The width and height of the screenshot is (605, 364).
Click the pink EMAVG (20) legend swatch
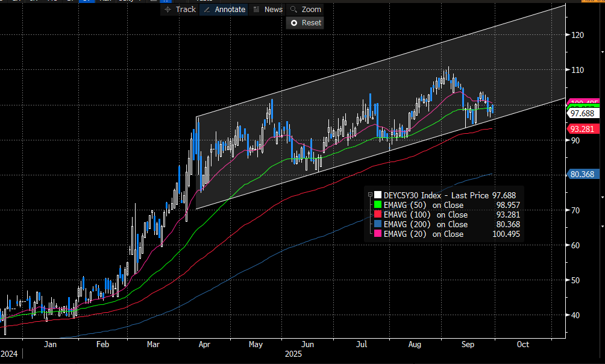coord(377,234)
